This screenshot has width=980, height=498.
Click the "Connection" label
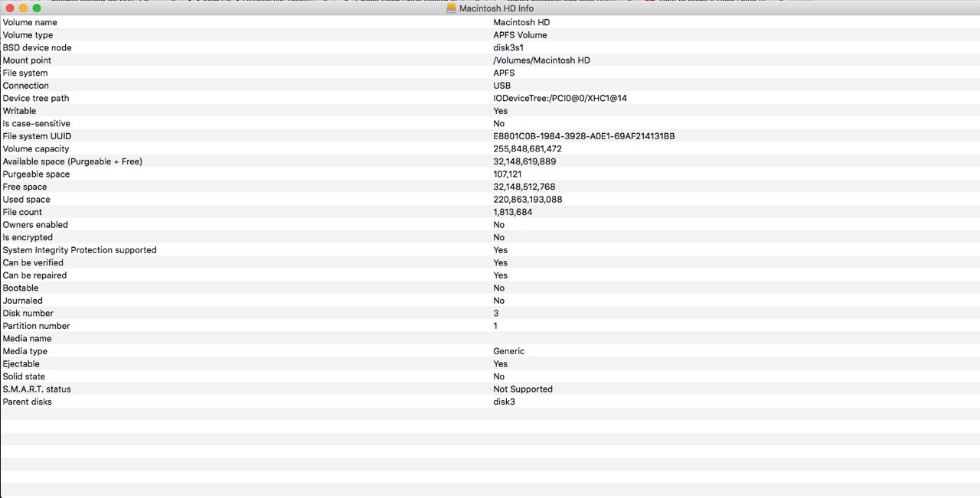click(x=25, y=86)
